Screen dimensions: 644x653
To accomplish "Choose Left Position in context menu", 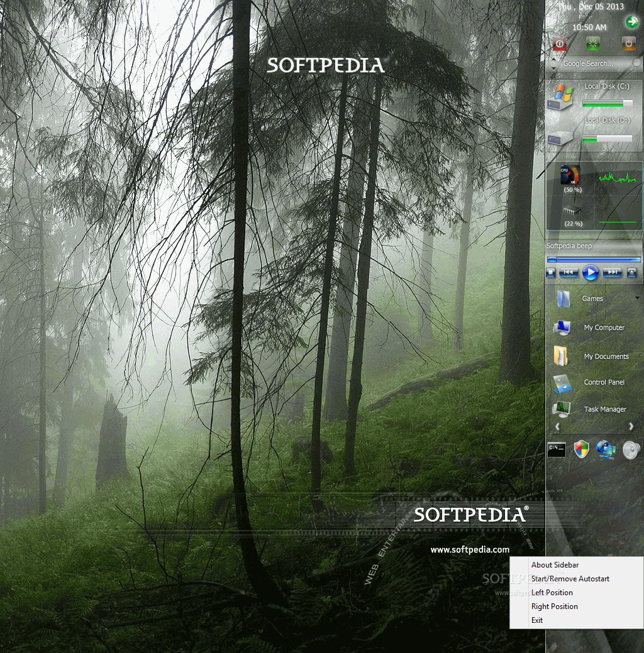I will coord(577,593).
